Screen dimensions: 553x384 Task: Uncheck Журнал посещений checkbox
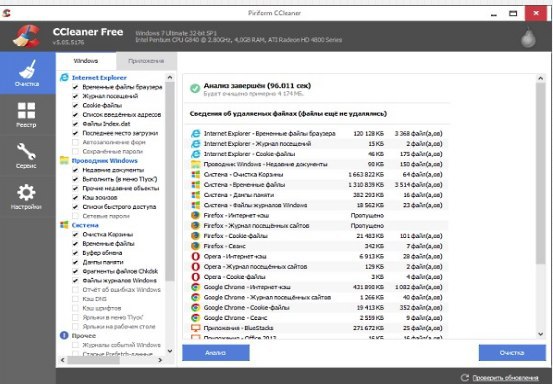tap(75, 96)
